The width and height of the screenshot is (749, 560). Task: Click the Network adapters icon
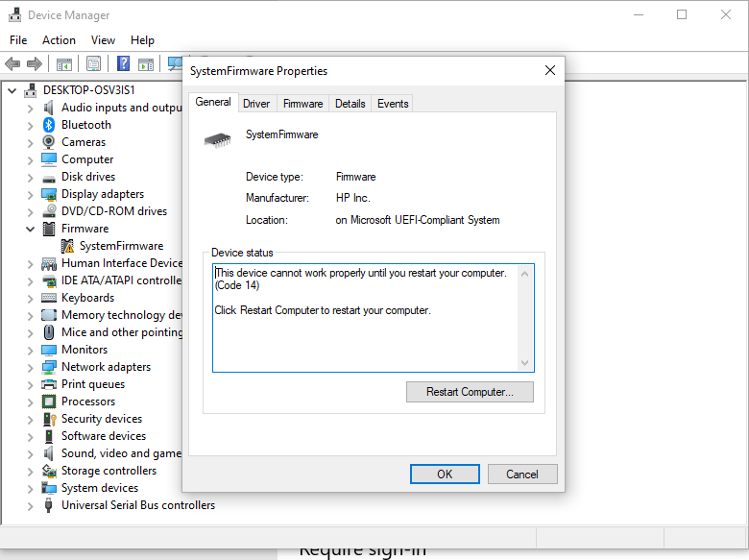pos(49,367)
